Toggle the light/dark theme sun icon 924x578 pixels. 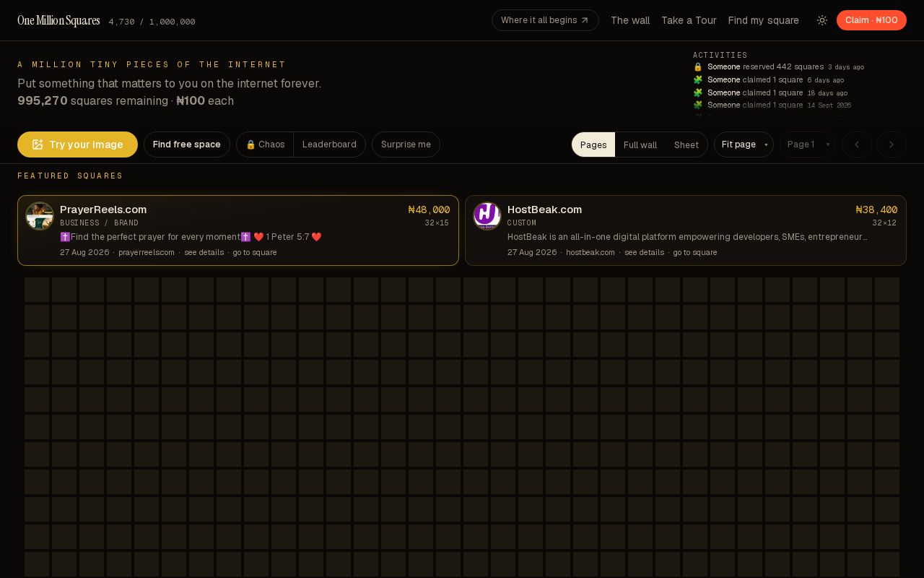(x=822, y=20)
